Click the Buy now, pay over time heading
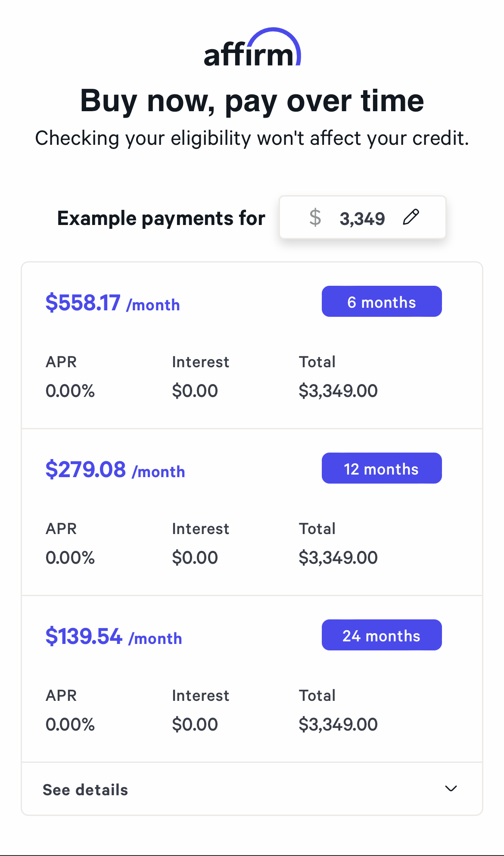Screen dimensions: 504x856 (x=252, y=101)
